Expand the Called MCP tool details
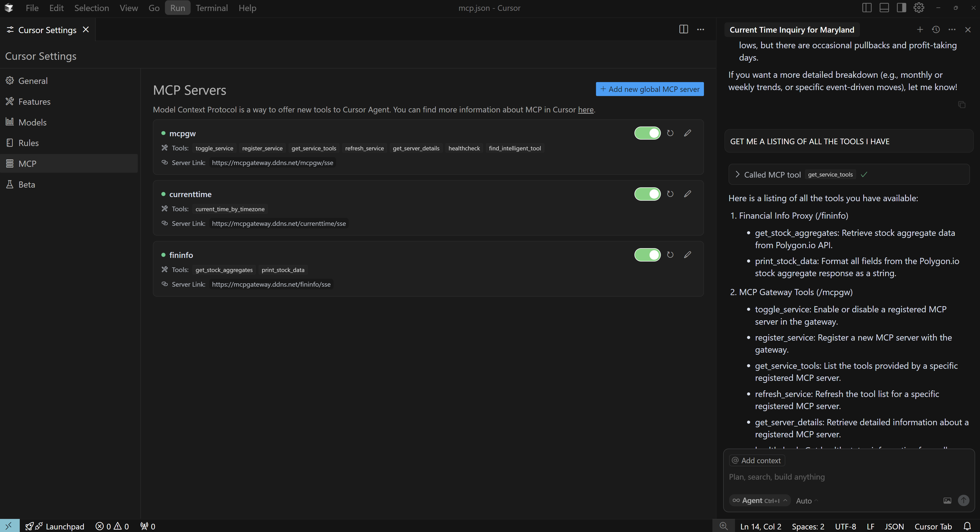Viewport: 980px width, 532px height. [x=737, y=174]
